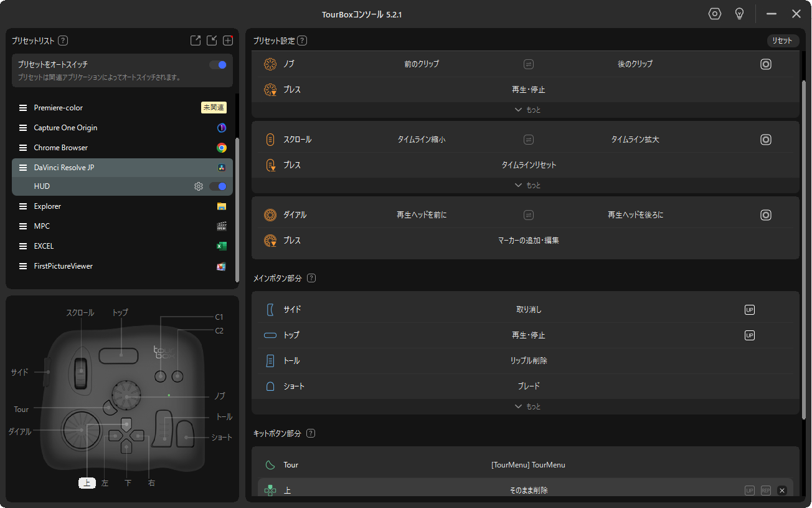
Task: Open the hexagon settings icon in title bar
Action: pyautogui.click(x=715, y=14)
